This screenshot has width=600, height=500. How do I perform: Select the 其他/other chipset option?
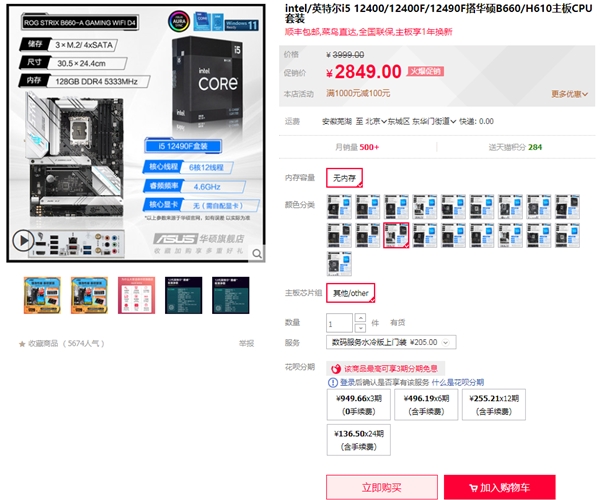pos(351,293)
